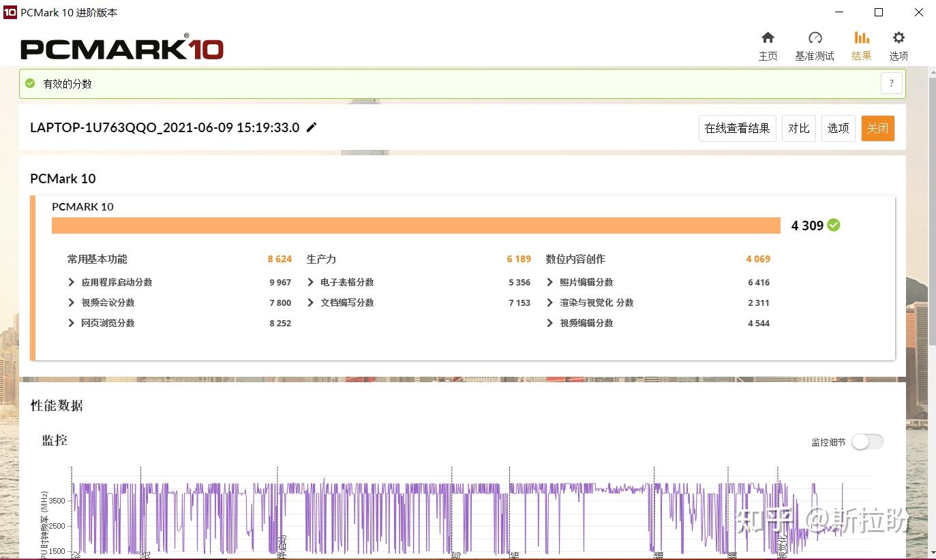Viewport: 936px width, 560px height.
Task: Click the 常用基本功能 heading
Action: tap(97, 259)
